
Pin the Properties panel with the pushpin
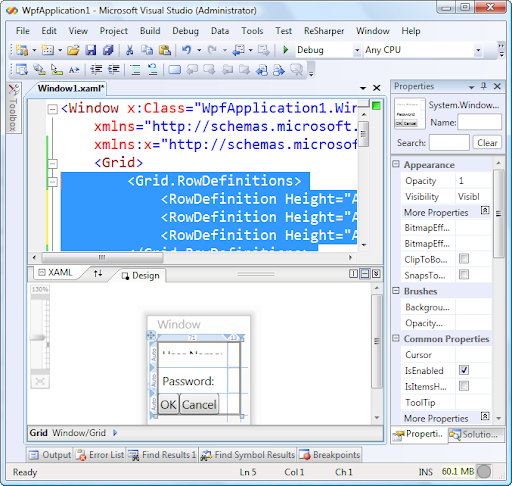pos(484,86)
